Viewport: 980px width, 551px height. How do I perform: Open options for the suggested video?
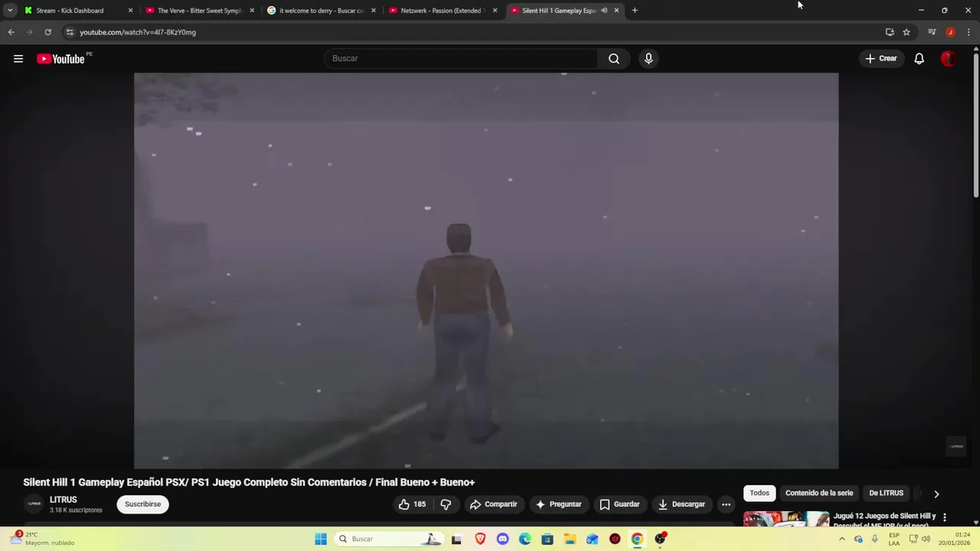click(945, 517)
